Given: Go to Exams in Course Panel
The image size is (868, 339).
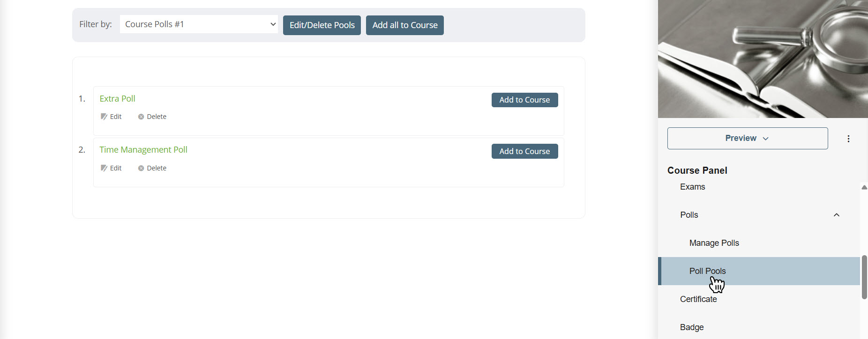Looking at the screenshot, I should click(x=692, y=187).
